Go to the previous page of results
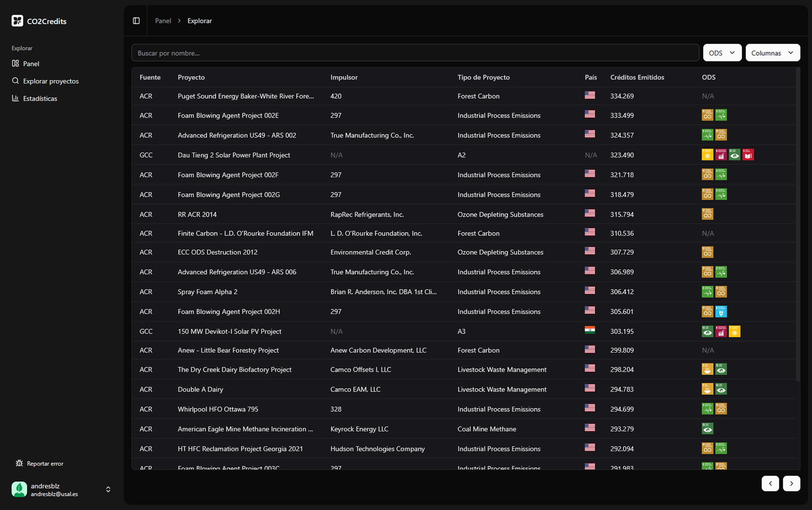Viewport: 812px width, 510px height. point(770,483)
